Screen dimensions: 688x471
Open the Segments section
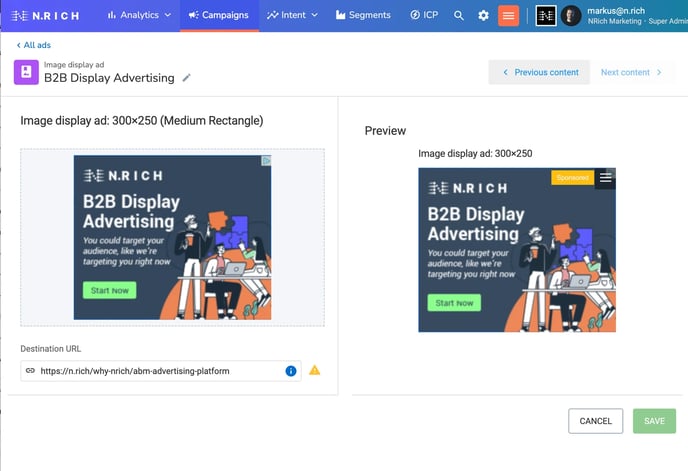[x=363, y=15]
